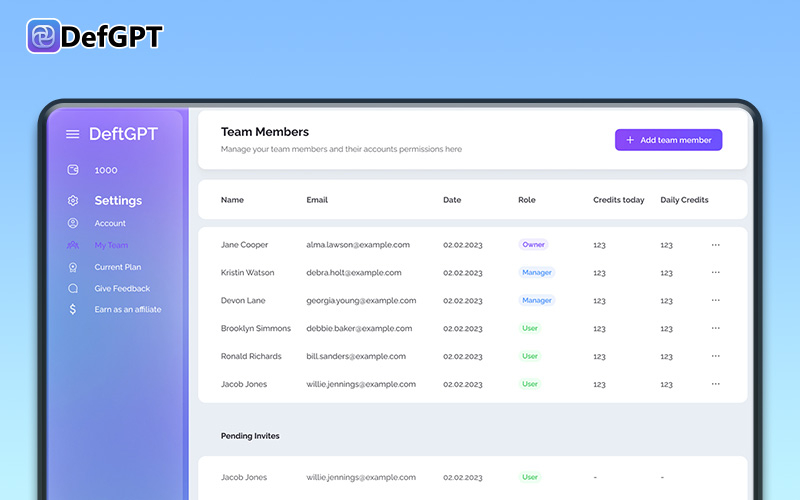Open the Current Plan page
Image resolution: width=800 pixels, height=500 pixels.
118,267
